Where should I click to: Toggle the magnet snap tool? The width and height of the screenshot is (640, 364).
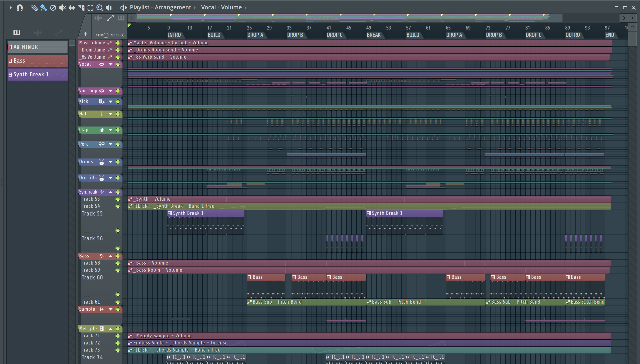[x=20, y=8]
